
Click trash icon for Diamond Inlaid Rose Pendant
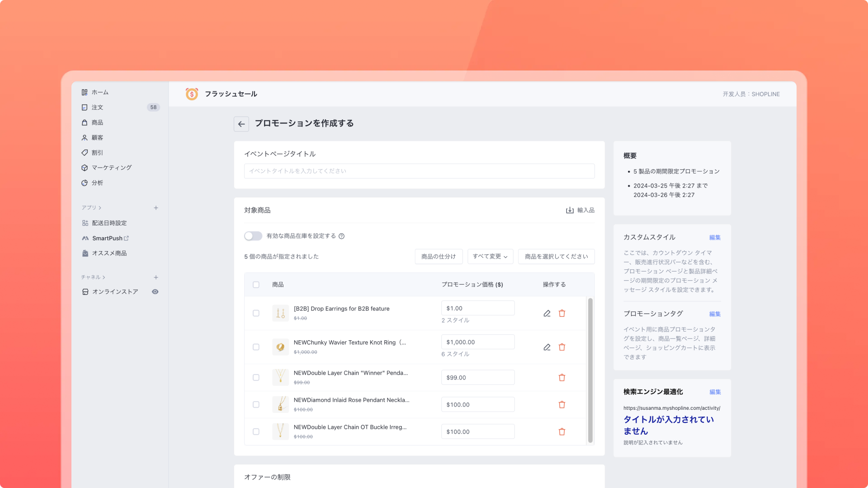tap(562, 404)
